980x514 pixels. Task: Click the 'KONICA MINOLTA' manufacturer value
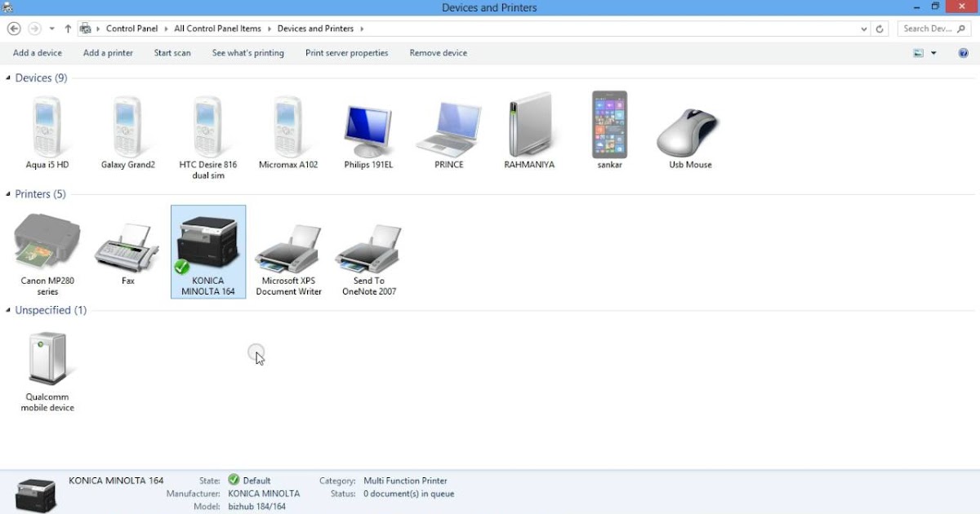point(264,494)
